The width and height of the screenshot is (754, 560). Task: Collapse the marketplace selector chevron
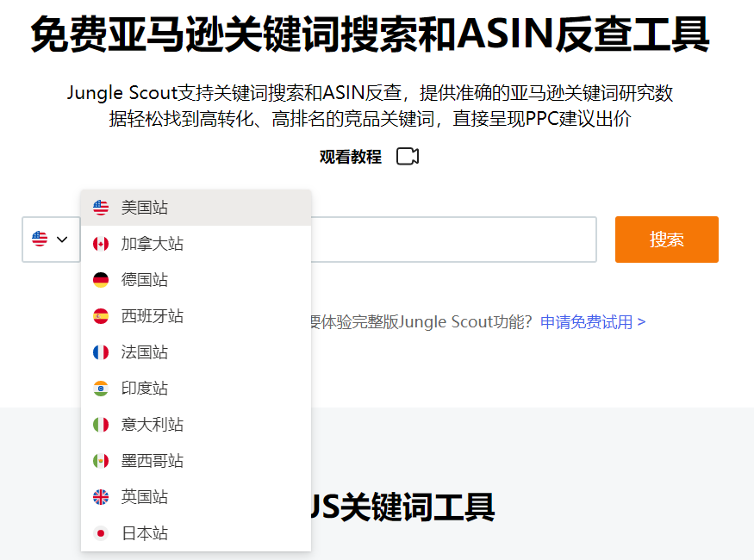point(62,240)
